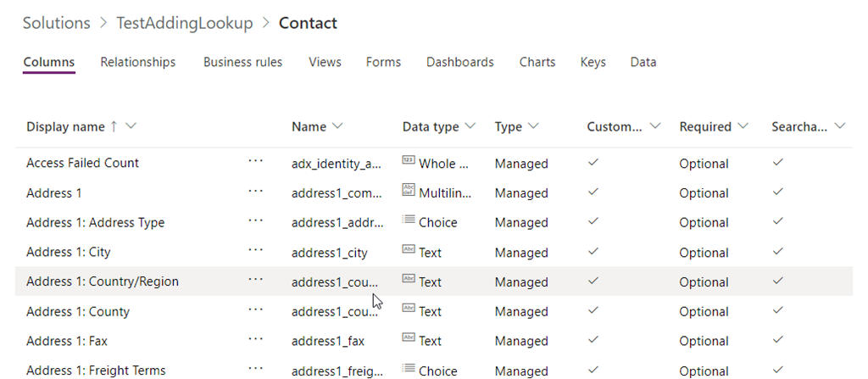Click Text type icon in Address 1: County row
This screenshot has width=868, height=379.
[408, 308]
